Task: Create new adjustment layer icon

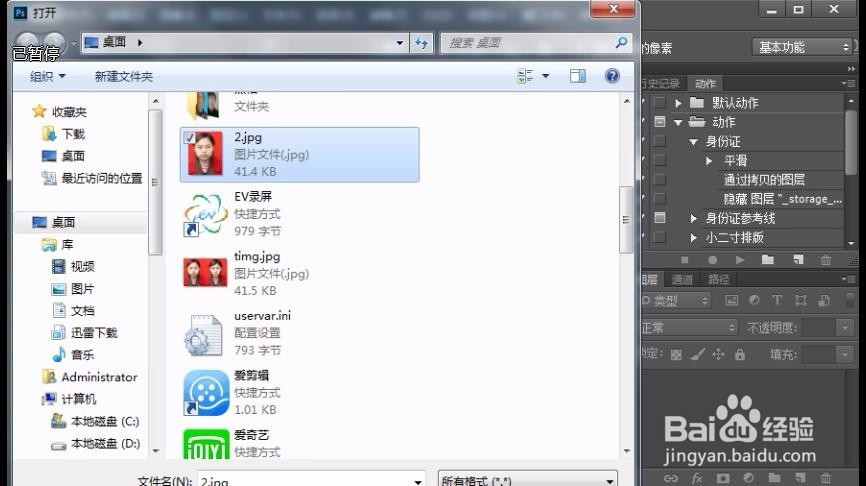Action: (749, 478)
